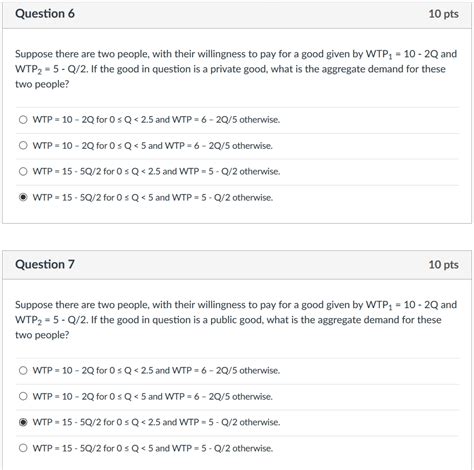Click the 10 pts label of Question 7
This screenshot has height=470, width=474.
tap(443, 265)
